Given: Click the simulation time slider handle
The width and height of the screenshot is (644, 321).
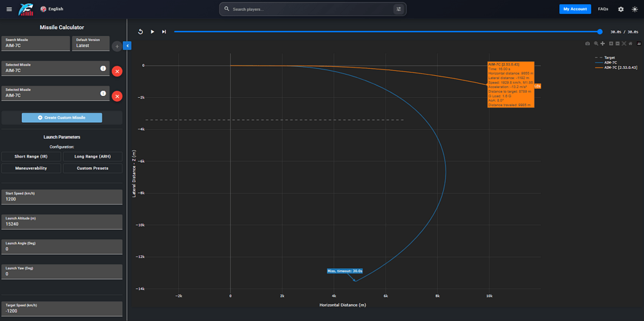Looking at the screenshot, I should point(600,32).
